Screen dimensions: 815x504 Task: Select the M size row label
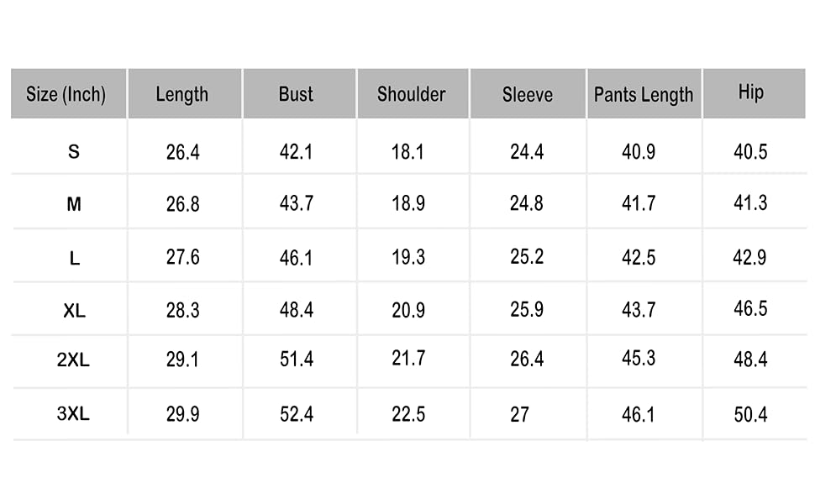click(x=74, y=204)
